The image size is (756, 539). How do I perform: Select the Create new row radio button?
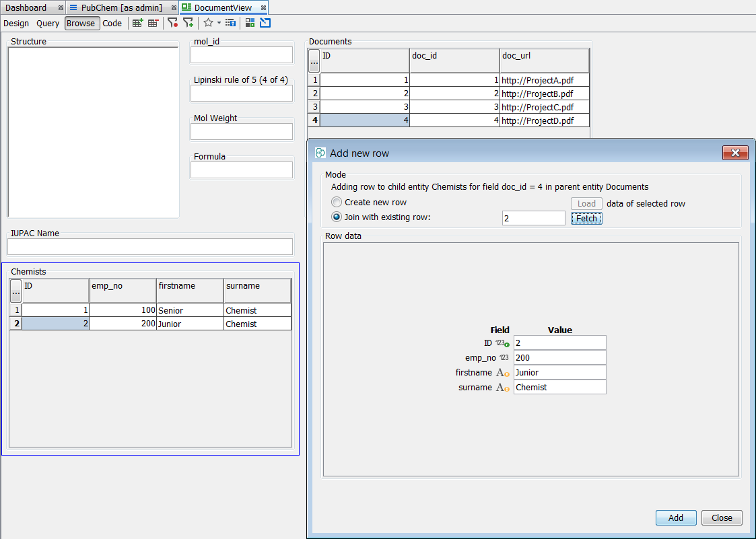[x=337, y=202]
